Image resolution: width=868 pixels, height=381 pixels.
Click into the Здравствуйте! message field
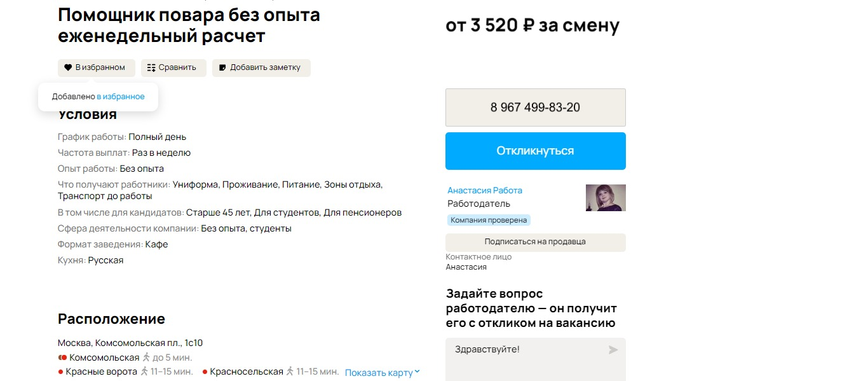[536, 359]
